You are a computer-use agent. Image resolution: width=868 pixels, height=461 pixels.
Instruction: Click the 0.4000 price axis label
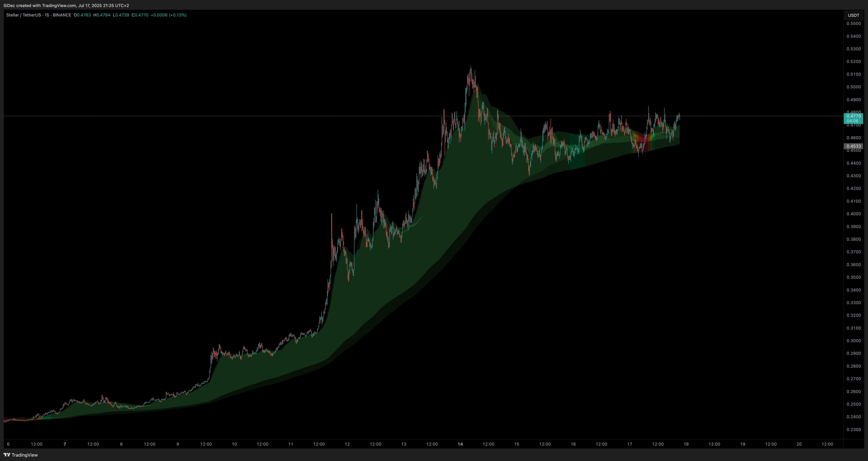[853, 214]
